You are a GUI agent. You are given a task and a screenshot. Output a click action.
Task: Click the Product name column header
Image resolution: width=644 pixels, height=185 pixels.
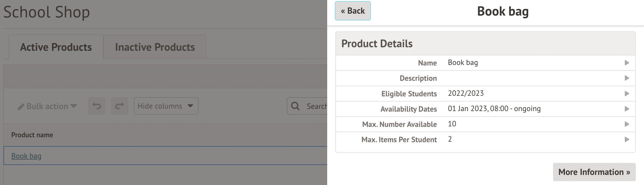[32, 135]
